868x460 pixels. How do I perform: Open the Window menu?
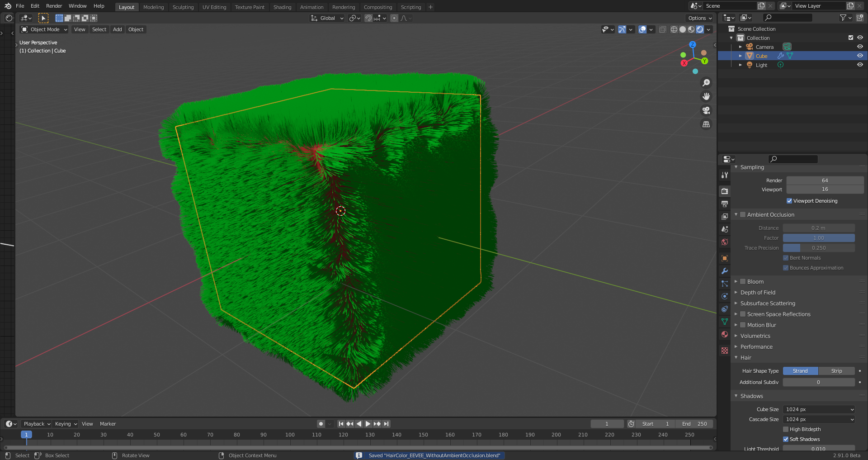[77, 6]
